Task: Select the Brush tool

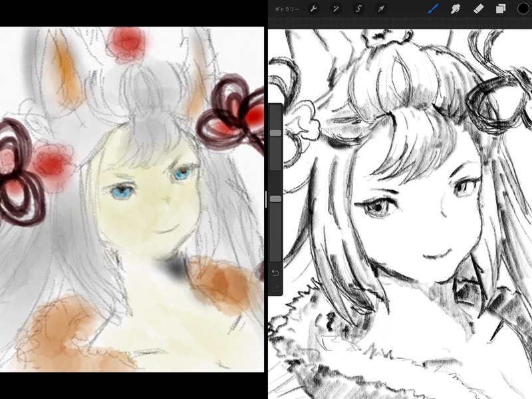Action: 433,9
